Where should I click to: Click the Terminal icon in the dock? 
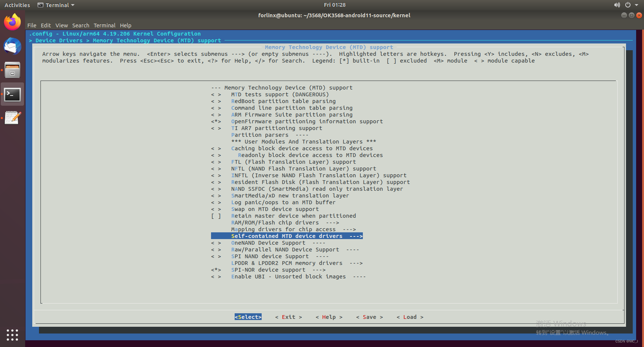[x=12, y=94]
